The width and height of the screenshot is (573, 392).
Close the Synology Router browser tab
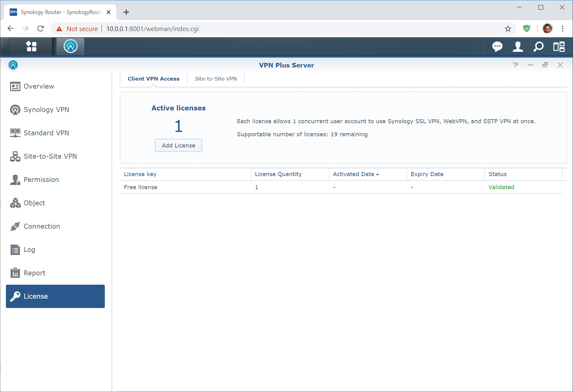pos(109,12)
